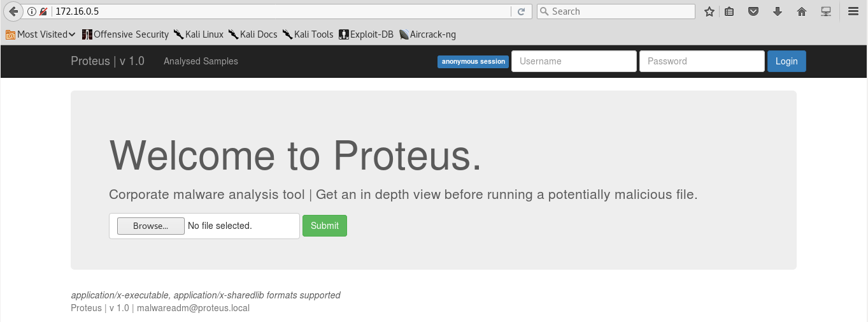The image size is (868, 322).
Task: Bookmark this page with star icon
Action: (709, 11)
